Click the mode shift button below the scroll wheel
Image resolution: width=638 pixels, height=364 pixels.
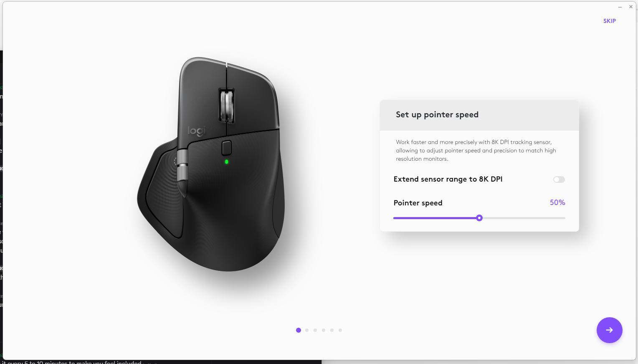226,148
